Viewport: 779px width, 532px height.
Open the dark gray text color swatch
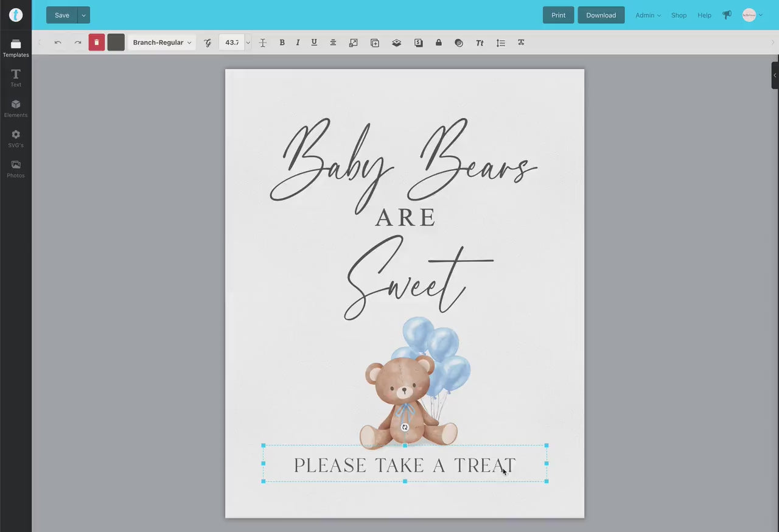116,43
